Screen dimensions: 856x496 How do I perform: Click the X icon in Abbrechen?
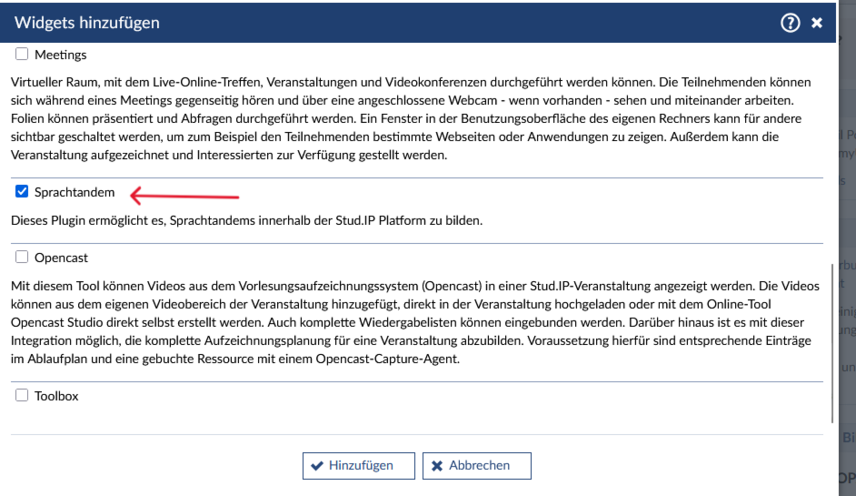point(437,465)
